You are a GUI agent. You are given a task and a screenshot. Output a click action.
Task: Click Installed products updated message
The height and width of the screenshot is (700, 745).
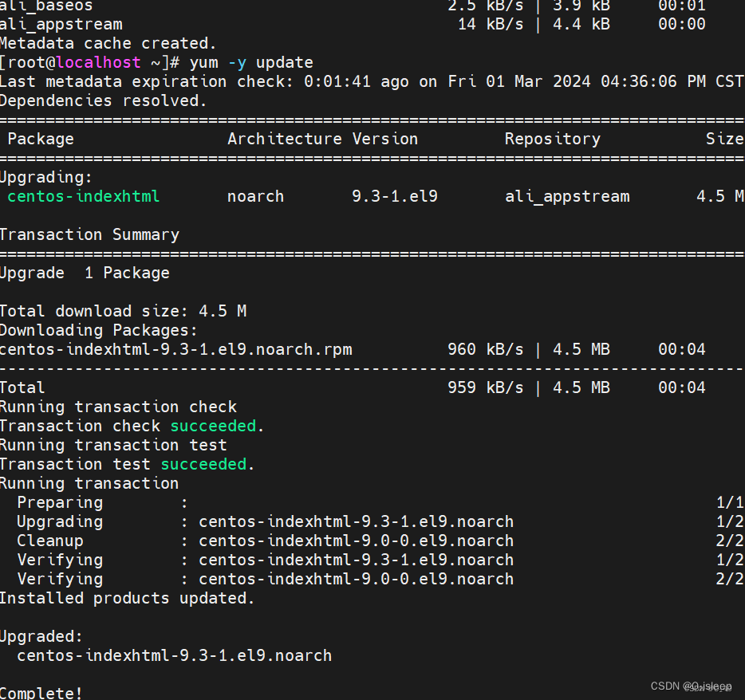click(127, 599)
